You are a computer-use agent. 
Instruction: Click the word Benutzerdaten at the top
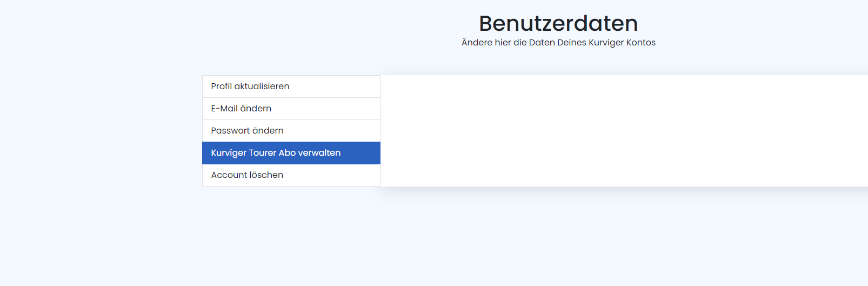(x=558, y=23)
